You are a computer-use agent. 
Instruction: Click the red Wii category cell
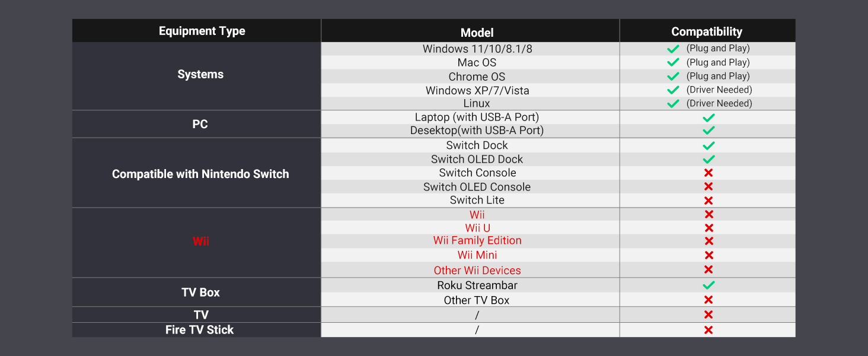201,241
